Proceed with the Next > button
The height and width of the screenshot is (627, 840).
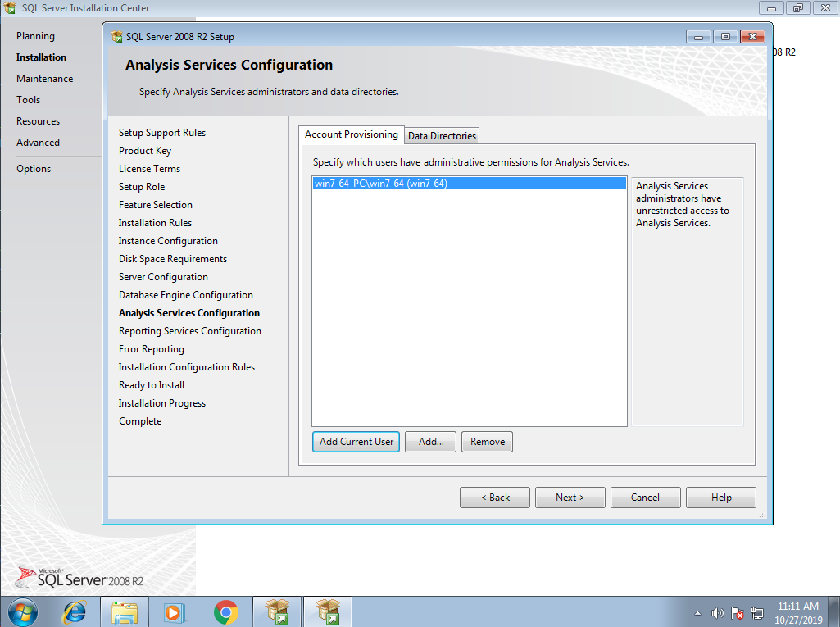pos(570,498)
